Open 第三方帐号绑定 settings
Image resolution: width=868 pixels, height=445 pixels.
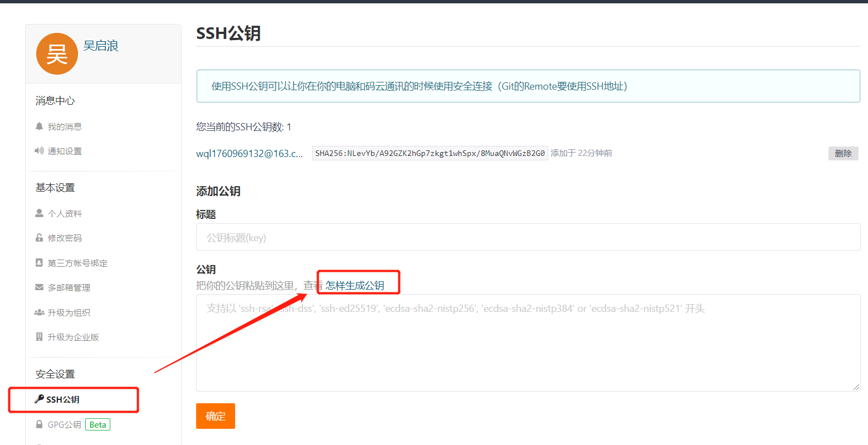[x=77, y=263]
